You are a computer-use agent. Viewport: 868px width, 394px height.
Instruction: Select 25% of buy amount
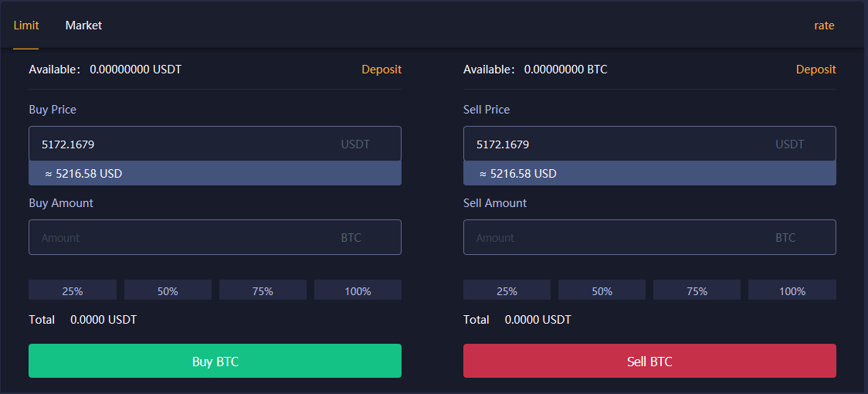click(x=73, y=291)
